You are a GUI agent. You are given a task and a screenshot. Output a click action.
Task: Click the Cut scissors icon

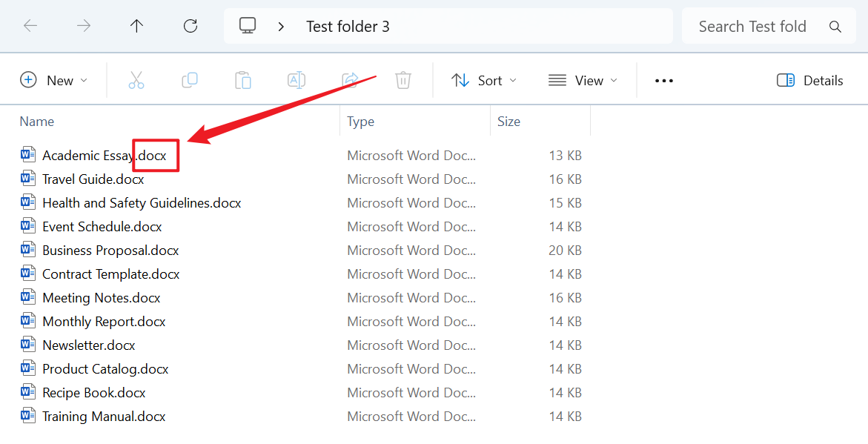click(136, 80)
